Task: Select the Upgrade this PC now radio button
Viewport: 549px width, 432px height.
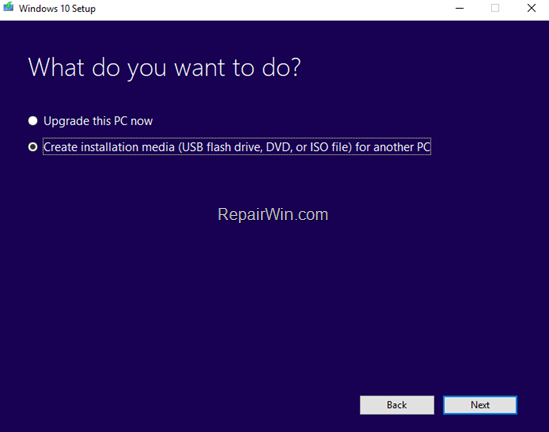Action: click(33, 121)
